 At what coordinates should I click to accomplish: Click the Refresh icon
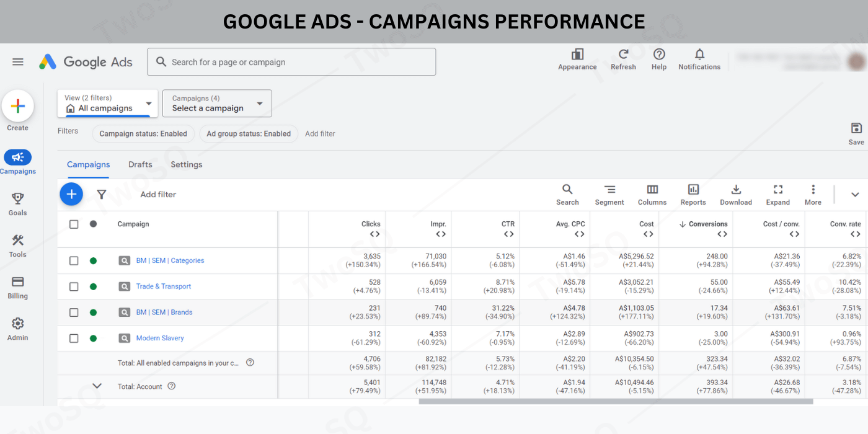[x=623, y=55]
